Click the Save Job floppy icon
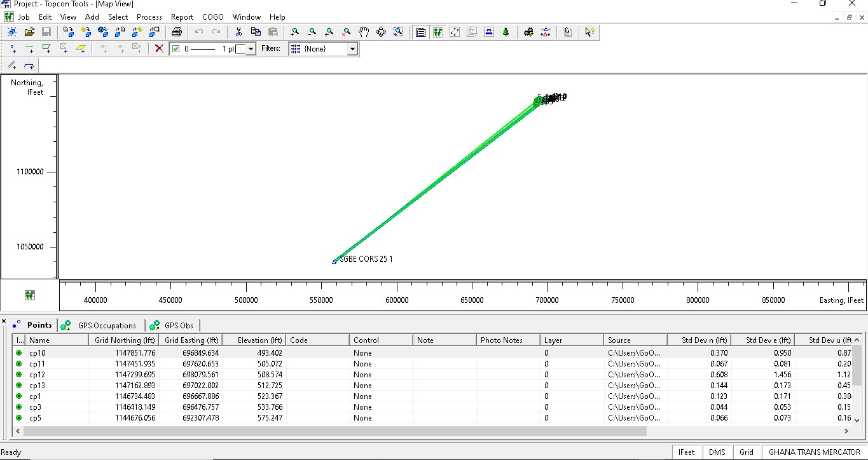The height and width of the screenshot is (460, 868). [x=46, y=32]
